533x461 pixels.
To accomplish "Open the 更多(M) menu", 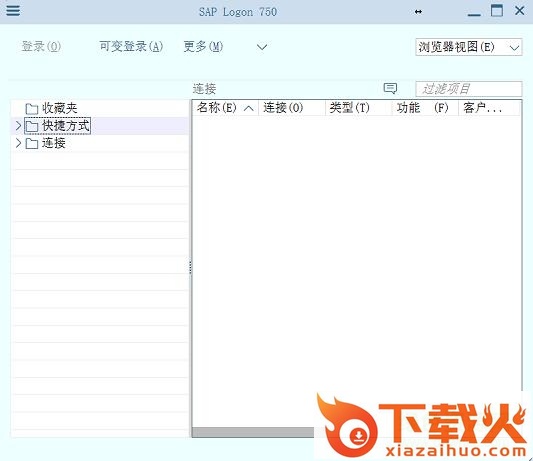I will point(203,46).
